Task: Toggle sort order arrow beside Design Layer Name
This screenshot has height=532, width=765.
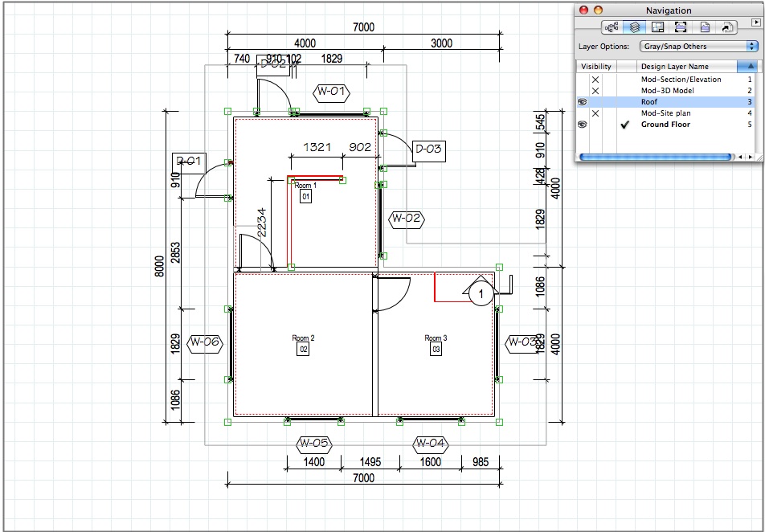Action: point(751,67)
